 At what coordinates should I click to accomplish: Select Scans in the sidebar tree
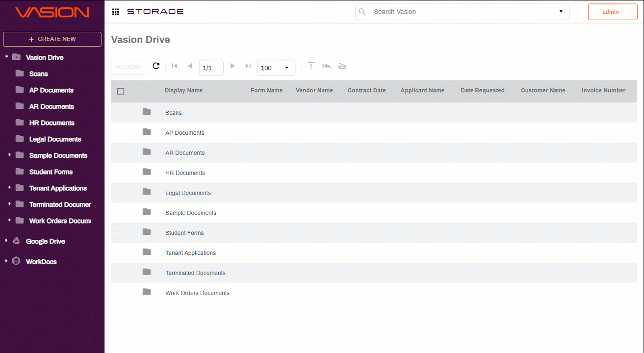(x=39, y=74)
